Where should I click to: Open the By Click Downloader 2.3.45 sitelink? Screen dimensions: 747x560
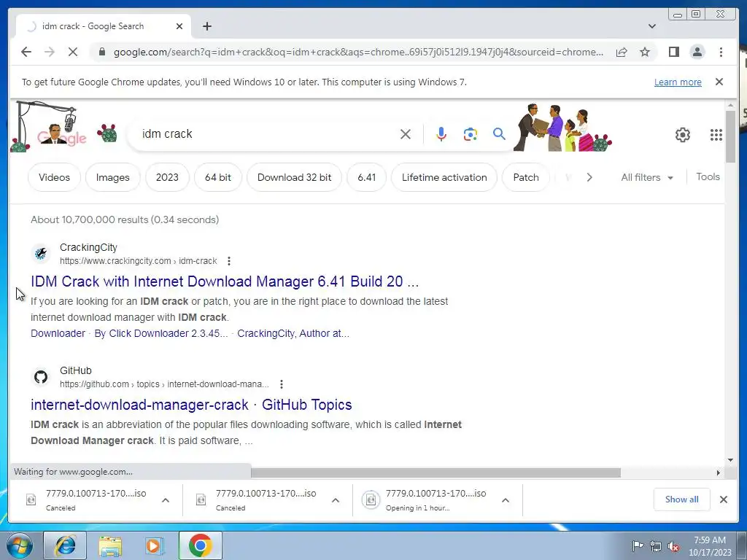pos(161,333)
